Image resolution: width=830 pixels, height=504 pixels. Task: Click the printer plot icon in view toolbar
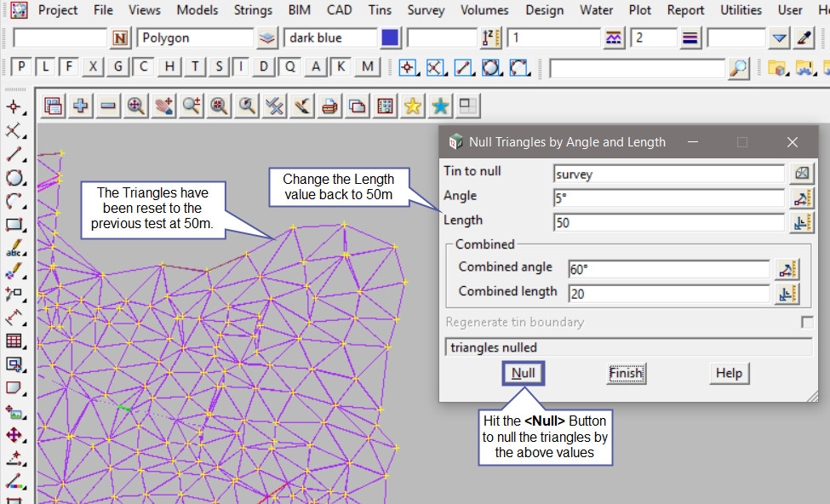(330, 106)
